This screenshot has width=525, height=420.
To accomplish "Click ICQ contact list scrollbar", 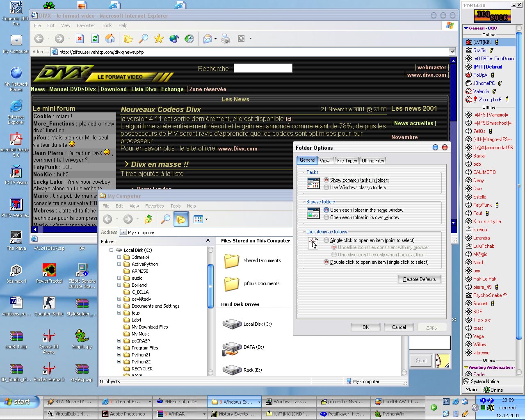I will coord(519,185).
